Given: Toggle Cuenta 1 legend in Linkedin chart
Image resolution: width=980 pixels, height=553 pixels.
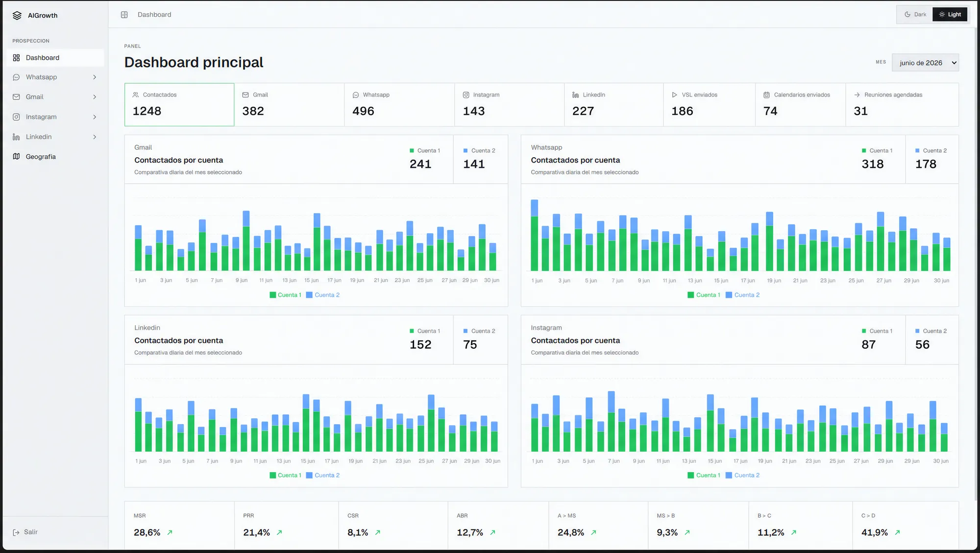Looking at the screenshot, I should click(285, 475).
